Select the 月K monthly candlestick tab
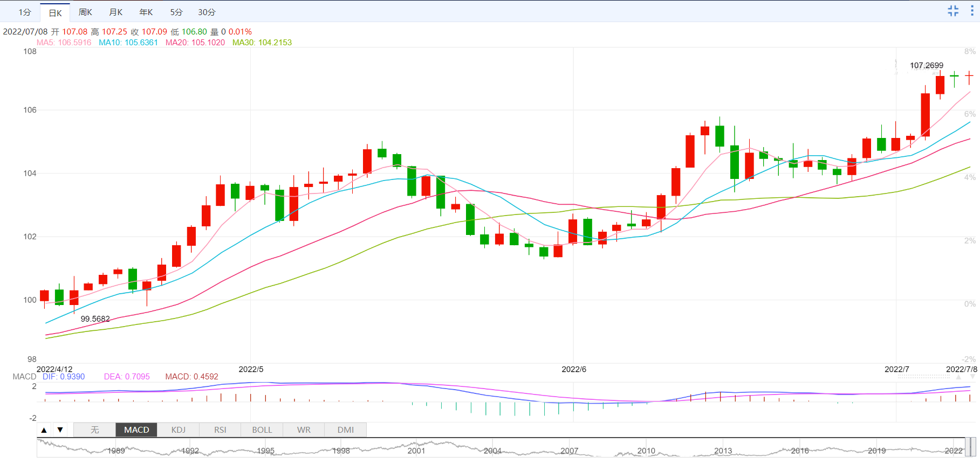980x464 pixels. click(115, 12)
